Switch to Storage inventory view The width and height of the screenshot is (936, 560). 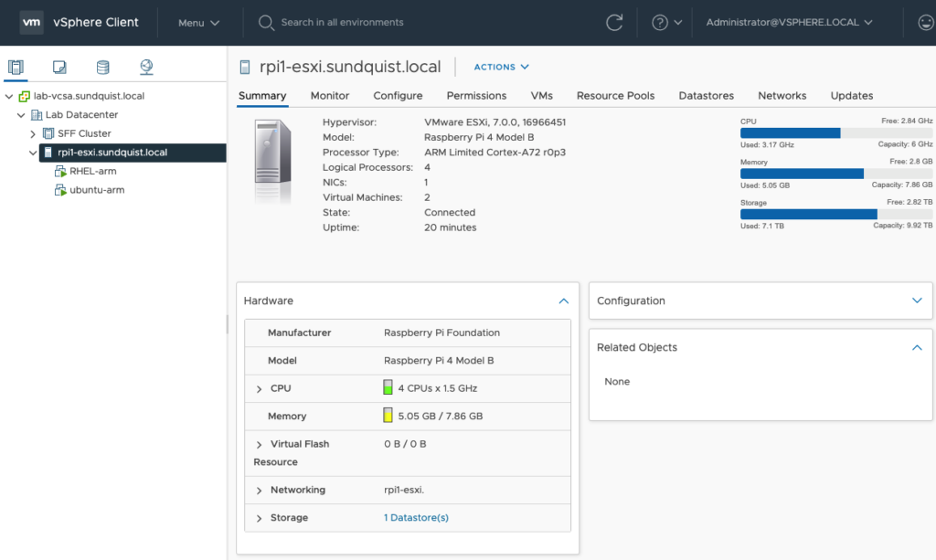coord(102,67)
